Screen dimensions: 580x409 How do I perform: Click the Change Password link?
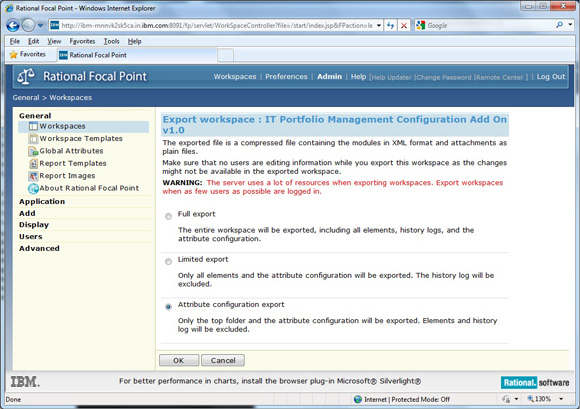(x=444, y=77)
